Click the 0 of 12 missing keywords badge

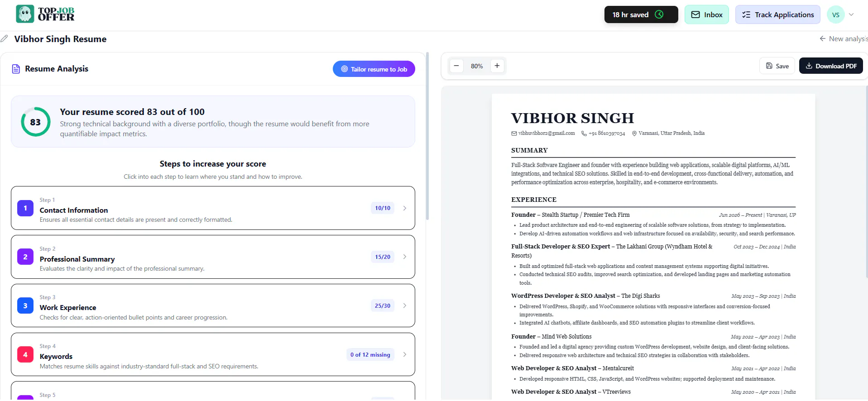[x=370, y=354]
